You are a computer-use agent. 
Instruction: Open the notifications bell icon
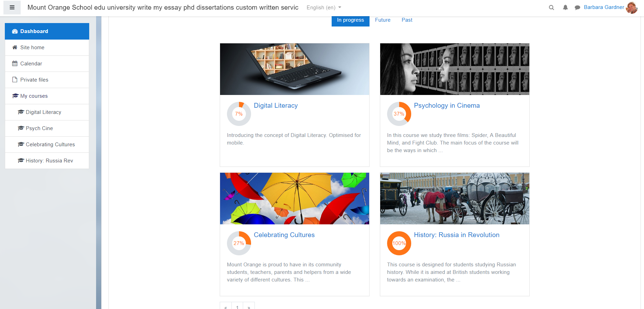pyautogui.click(x=565, y=8)
